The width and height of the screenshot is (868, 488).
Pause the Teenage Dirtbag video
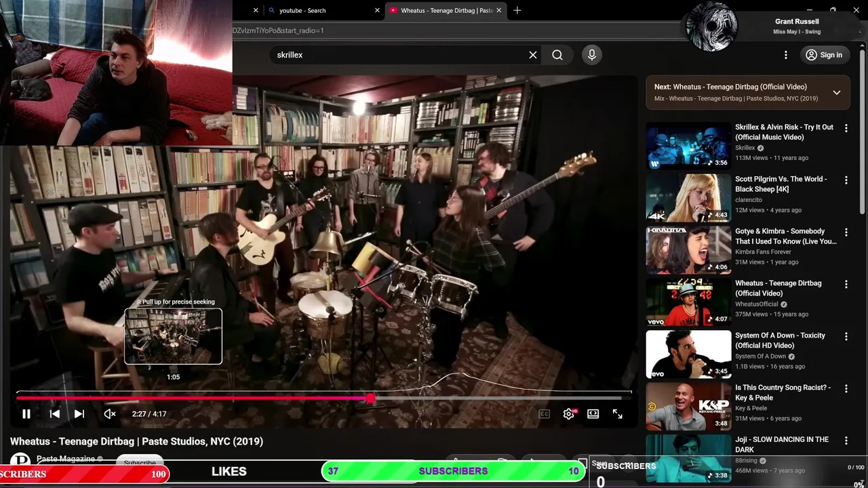[26, 414]
